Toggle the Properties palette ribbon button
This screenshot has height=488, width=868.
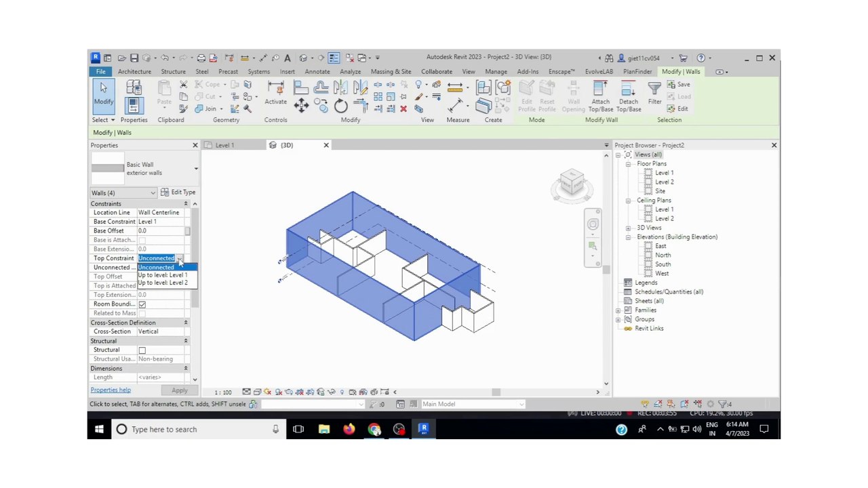134,105
